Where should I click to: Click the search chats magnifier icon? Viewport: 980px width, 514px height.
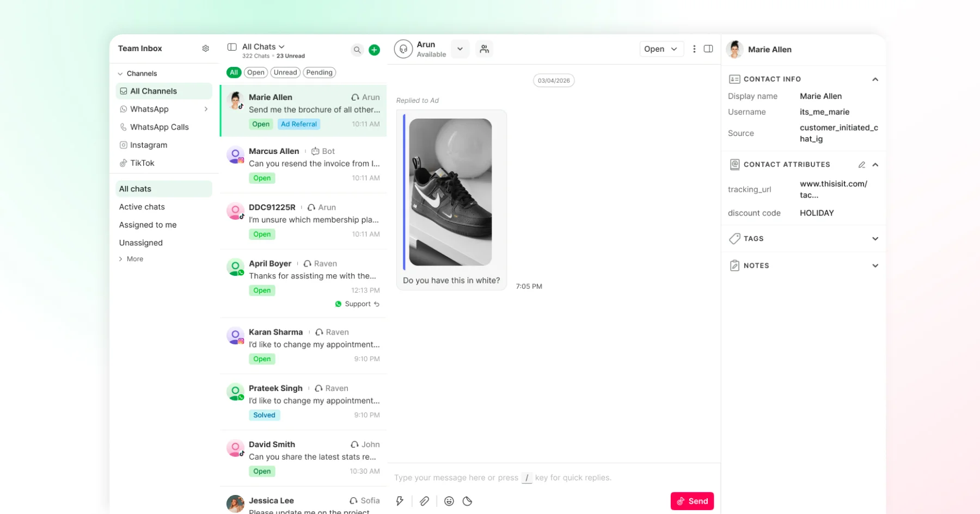(x=357, y=50)
